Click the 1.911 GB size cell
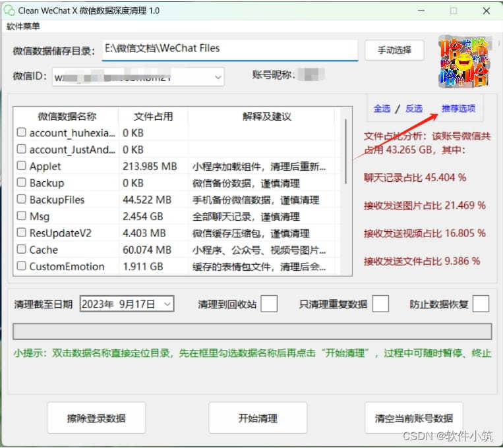Screen dimensions: 503x448 [x=143, y=266]
